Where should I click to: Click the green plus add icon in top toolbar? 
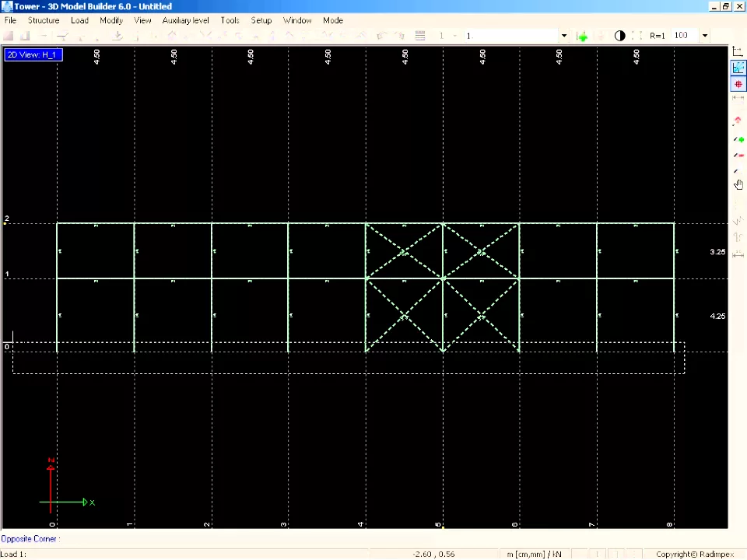click(x=582, y=37)
